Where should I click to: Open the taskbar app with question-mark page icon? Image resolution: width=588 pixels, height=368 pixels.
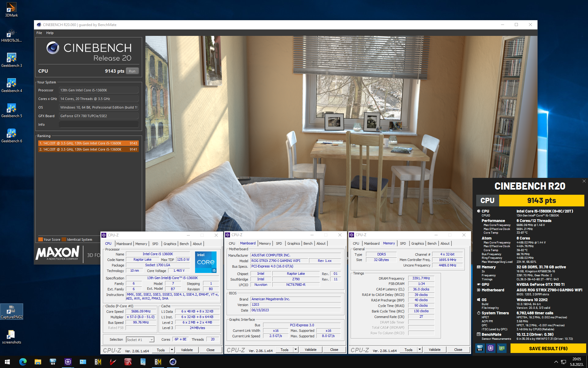(143, 362)
